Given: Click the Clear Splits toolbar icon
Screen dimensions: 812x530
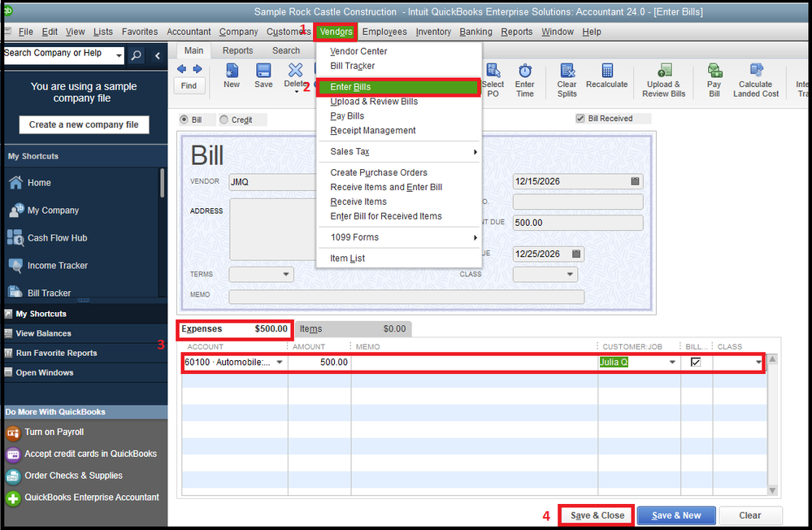Looking at the screenshot, I should coord(567,71).
